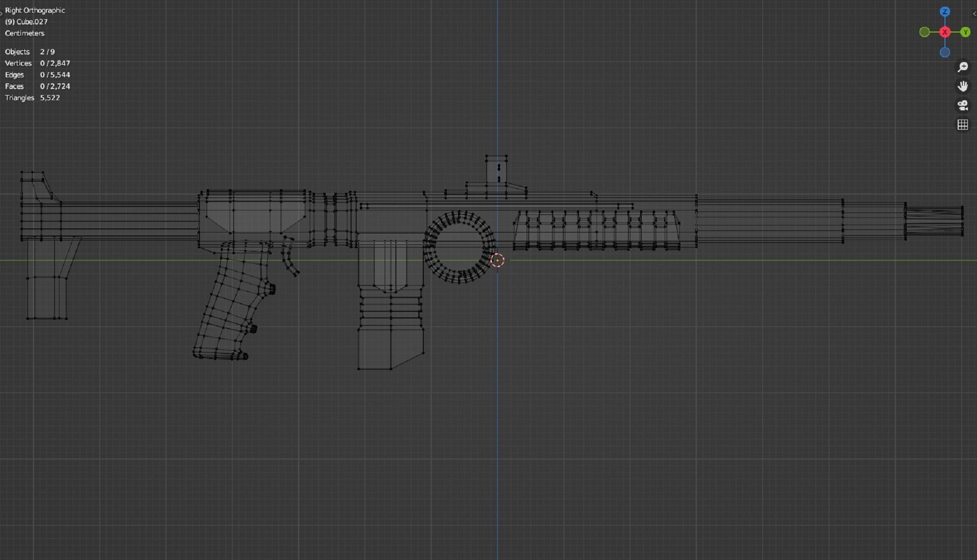Click the "Right Orthographic" view label
Screen dimensions: 977x560
35,10
